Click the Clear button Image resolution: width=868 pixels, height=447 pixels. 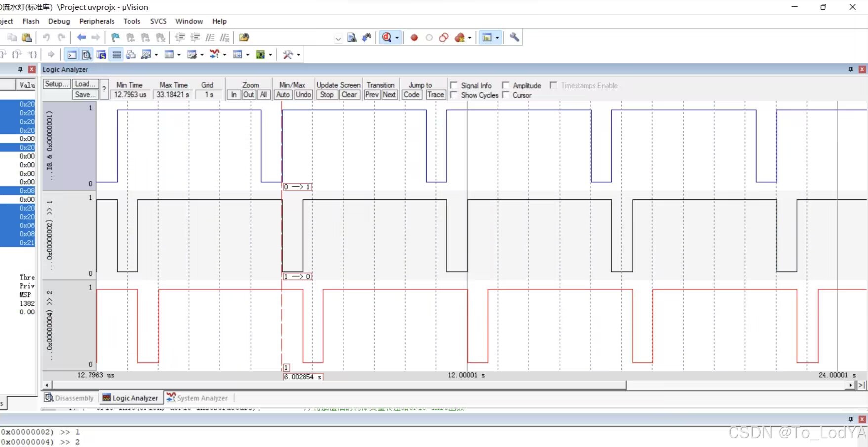349,95
